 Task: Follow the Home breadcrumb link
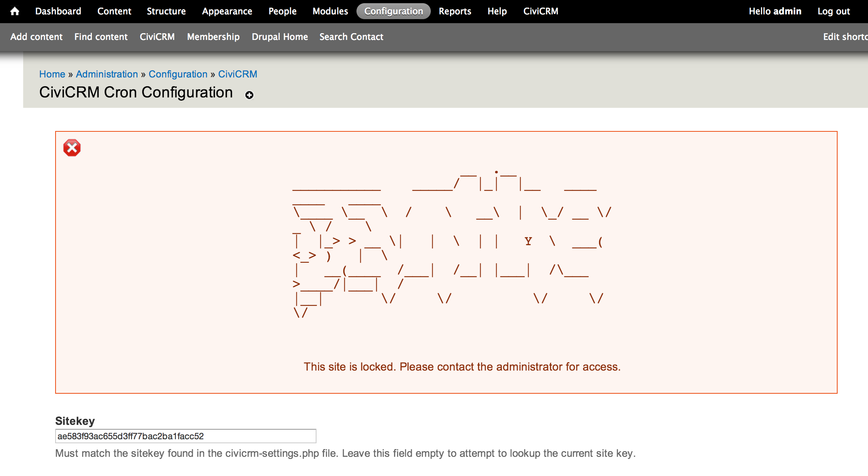coord(52,74)
